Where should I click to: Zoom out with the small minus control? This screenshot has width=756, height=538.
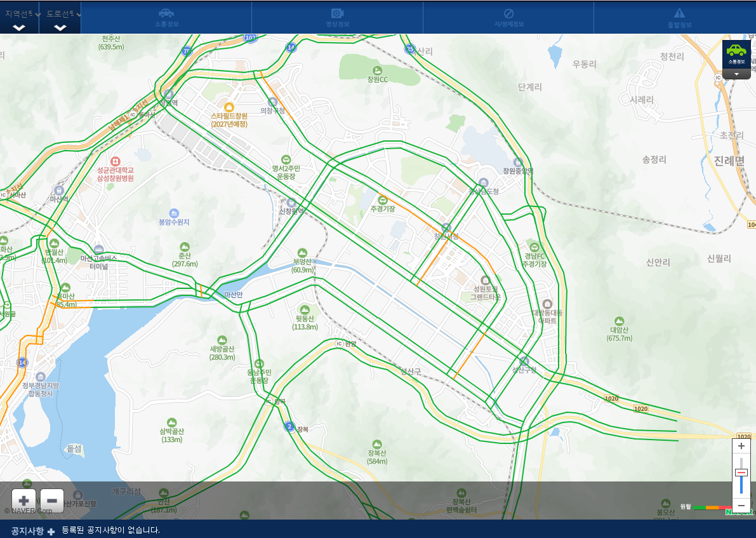[741, 506]
